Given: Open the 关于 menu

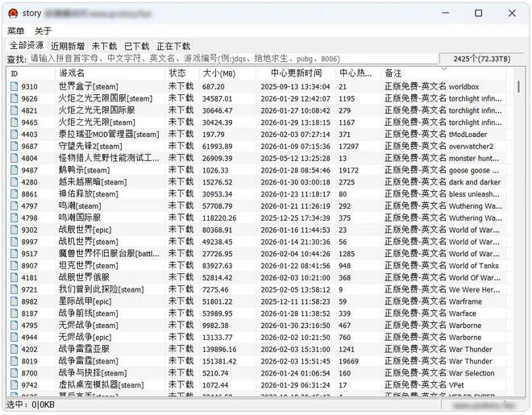Looking at the screenshot, I should point(43,31).
